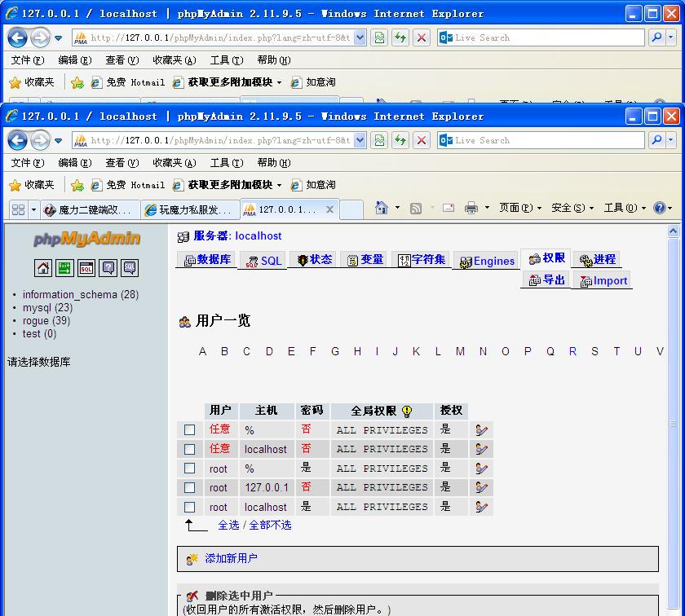Open Quick Tabs grid icon
685x616 pixels.
click(x=18, y=210)
